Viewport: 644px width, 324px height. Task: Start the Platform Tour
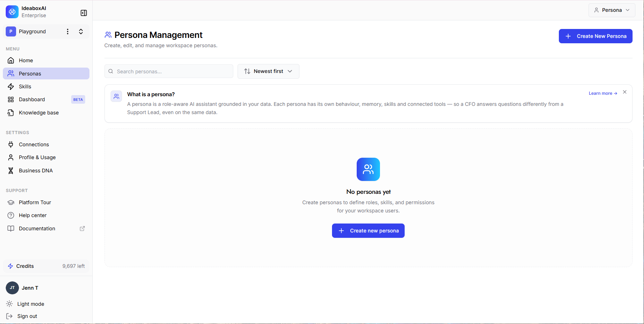coord(46,202)
